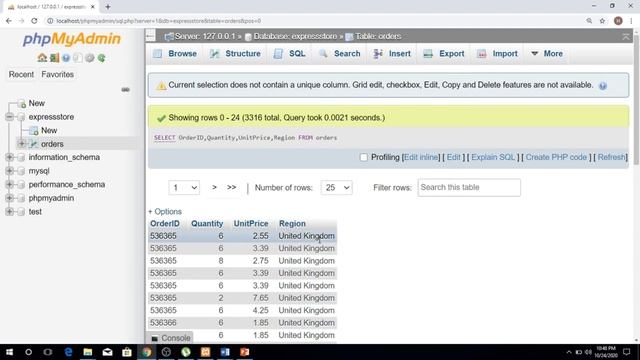Switch to the Structure tab

tap(236, 53)
